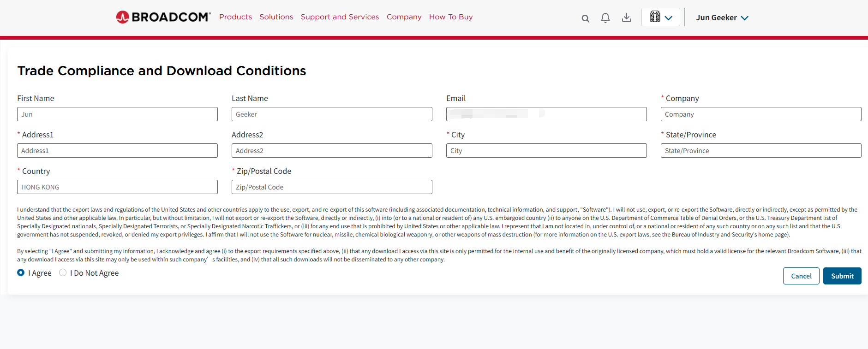Screen dimensions: 868x349
Task: Submit the trade compliance form
Action: (842, 276)
